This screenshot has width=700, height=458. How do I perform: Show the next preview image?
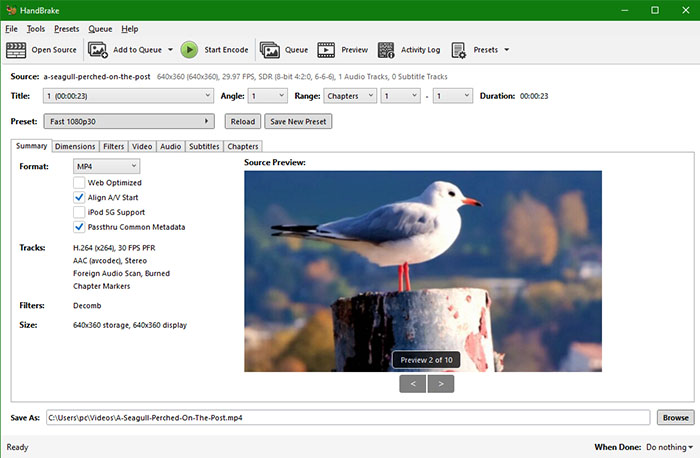(x=441, y=384)
